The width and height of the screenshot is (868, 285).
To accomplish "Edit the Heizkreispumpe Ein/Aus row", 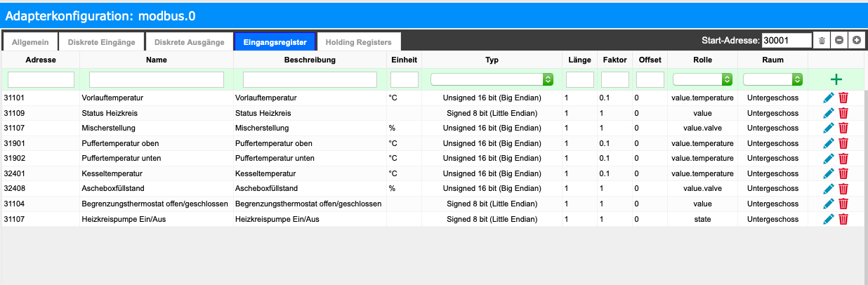I will [x=829, y=219].
